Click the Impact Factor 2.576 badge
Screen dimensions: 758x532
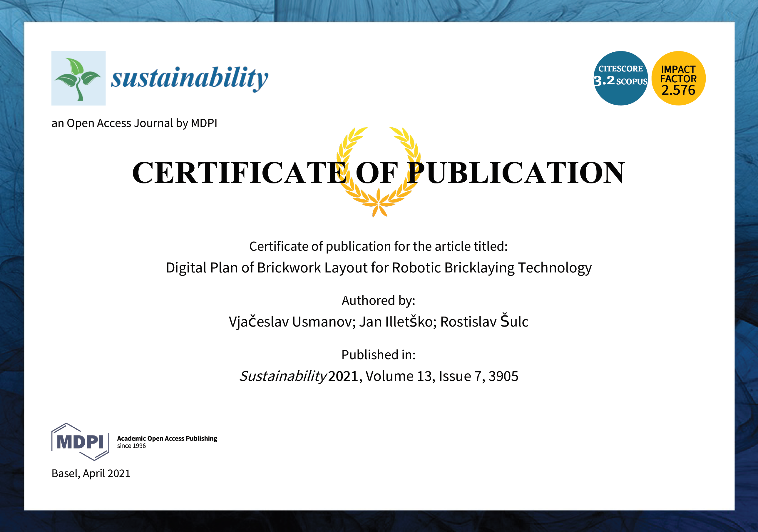click(678, 78)
